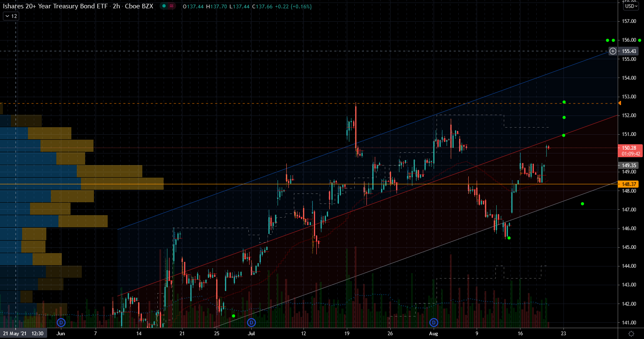Viewport: 644px width, 339px height.
Task: Click the 144.00 price scale label
Action: (x=629, y=266)
